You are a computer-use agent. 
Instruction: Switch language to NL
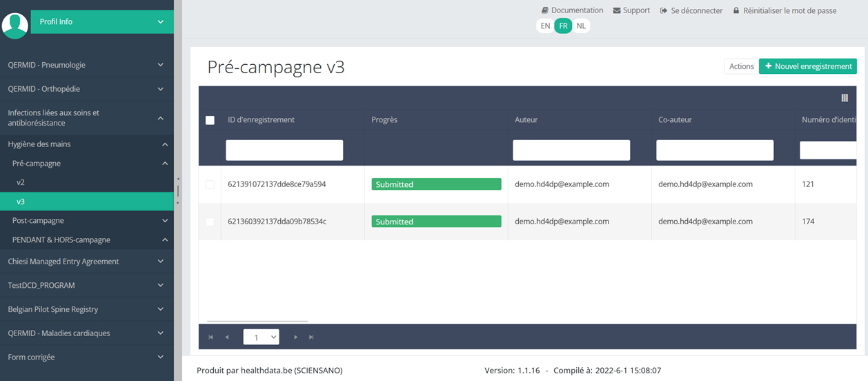coord(581,26)
